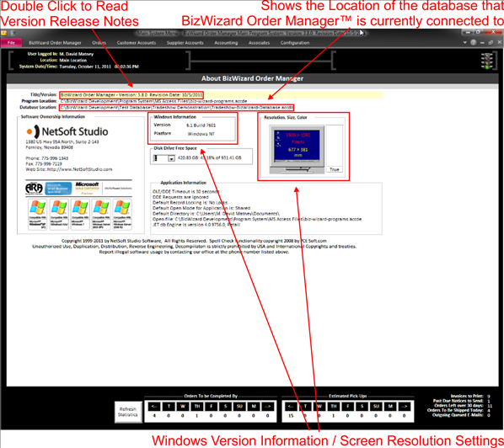Click the monitor resolution display graphic
This screenshot has height=448, width=504.
[297, 149]
